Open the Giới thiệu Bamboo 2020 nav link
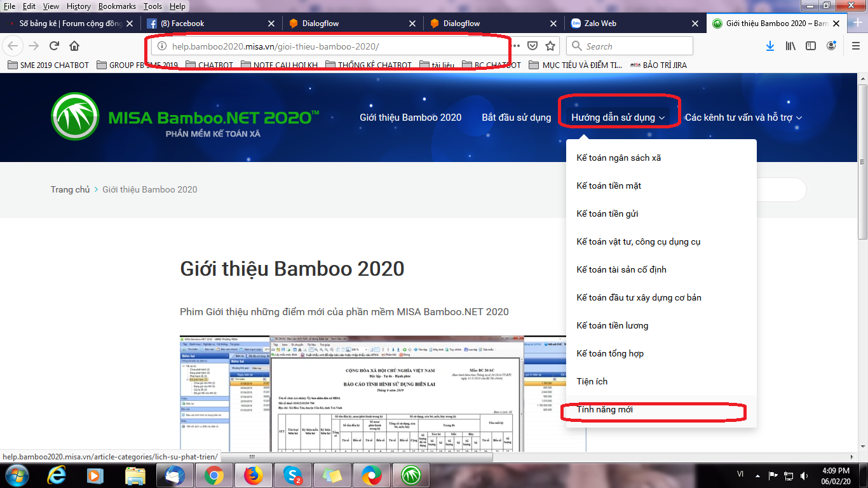 click(x=410, y=118)
